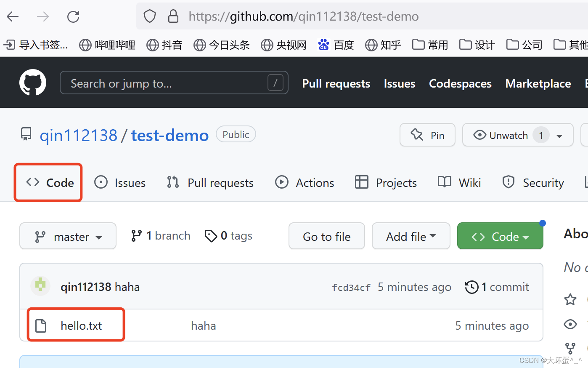This screenshot has width=588, height=368.
Task: Open the 1 branch link
Action: tap(161, 236)
